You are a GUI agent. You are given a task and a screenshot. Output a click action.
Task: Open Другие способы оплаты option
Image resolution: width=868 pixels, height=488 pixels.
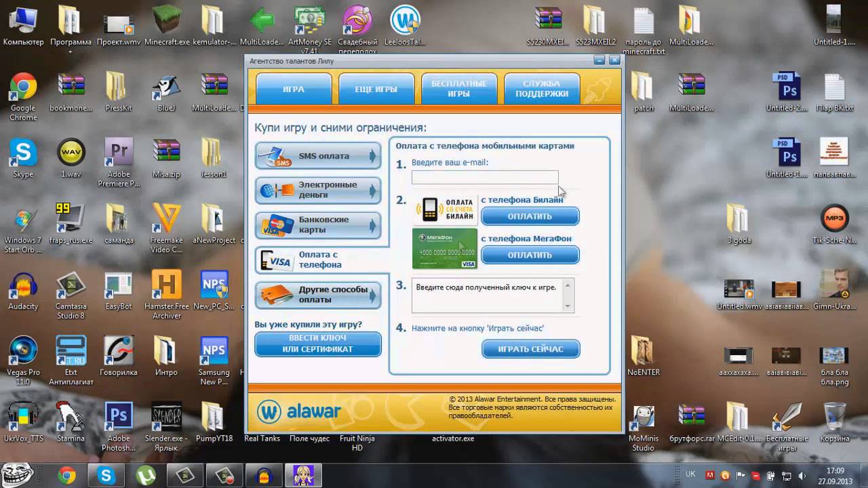(x=318, y=295)
